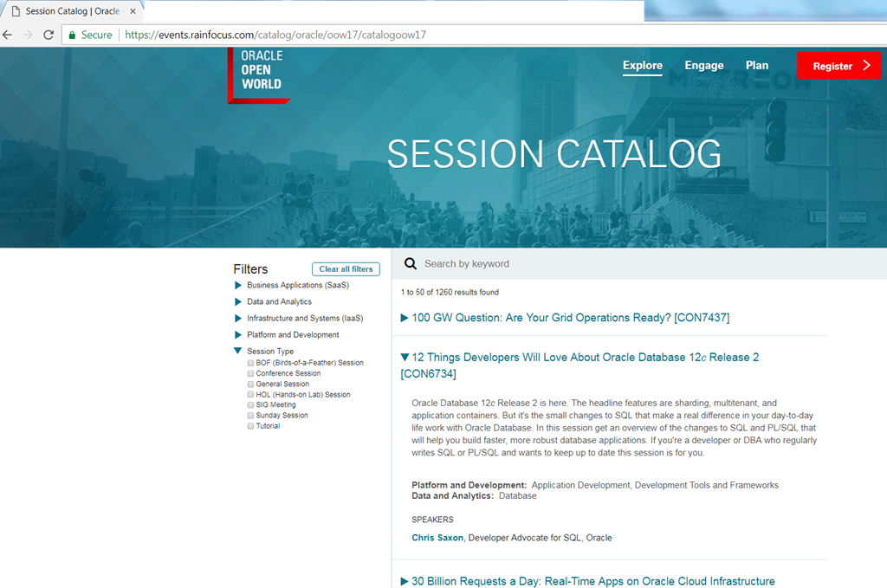This screenshot has width=887, height=588.
Task: Collapse the Session Type filter
Action: coord(238,351)
